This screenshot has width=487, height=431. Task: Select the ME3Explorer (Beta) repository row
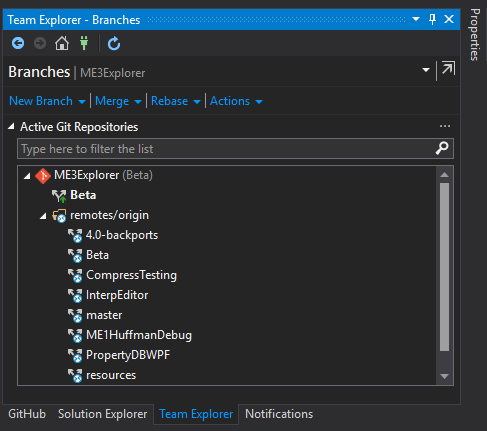tap(227, 175)
